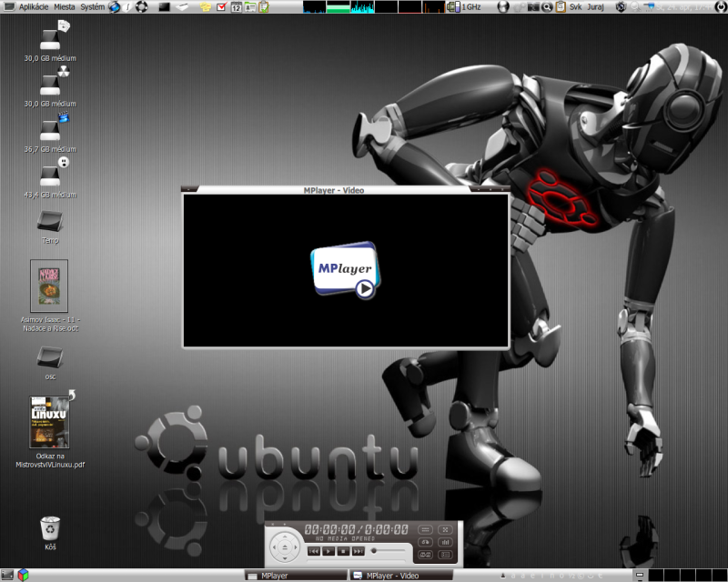The width and height of the screenshot is (728, 582).
Task: Open the second 30,0 GB médium drive
Action: point(50,87)
